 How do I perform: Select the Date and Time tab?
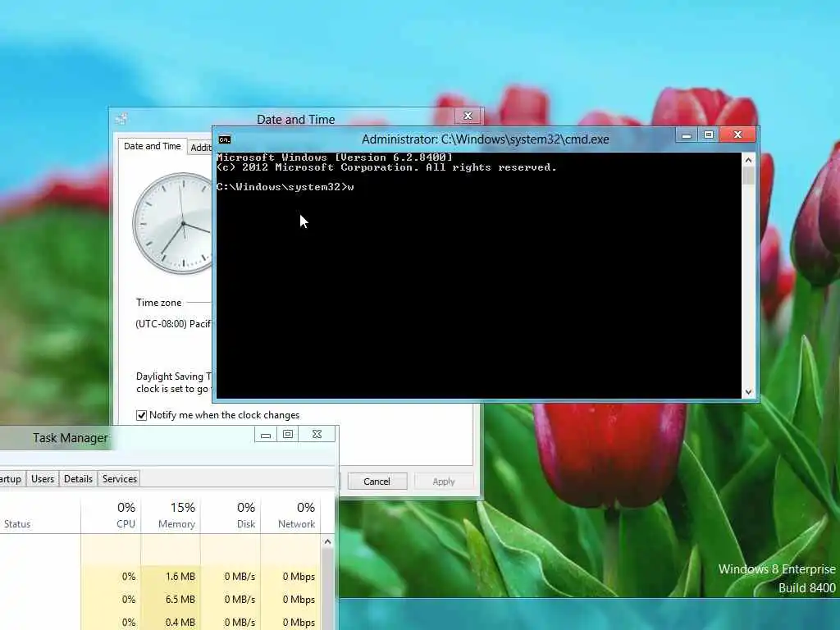(x=152, y=146)
